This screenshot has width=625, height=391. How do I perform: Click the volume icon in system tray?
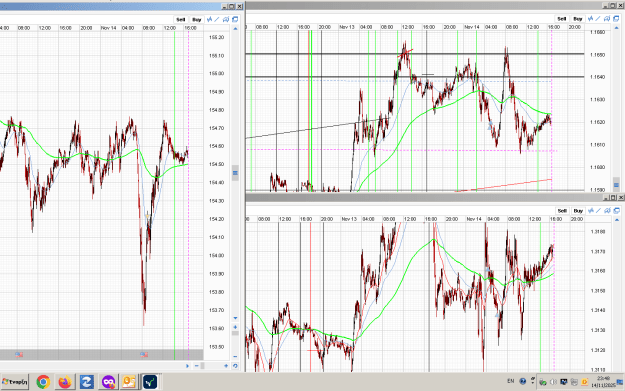[553, 382]
